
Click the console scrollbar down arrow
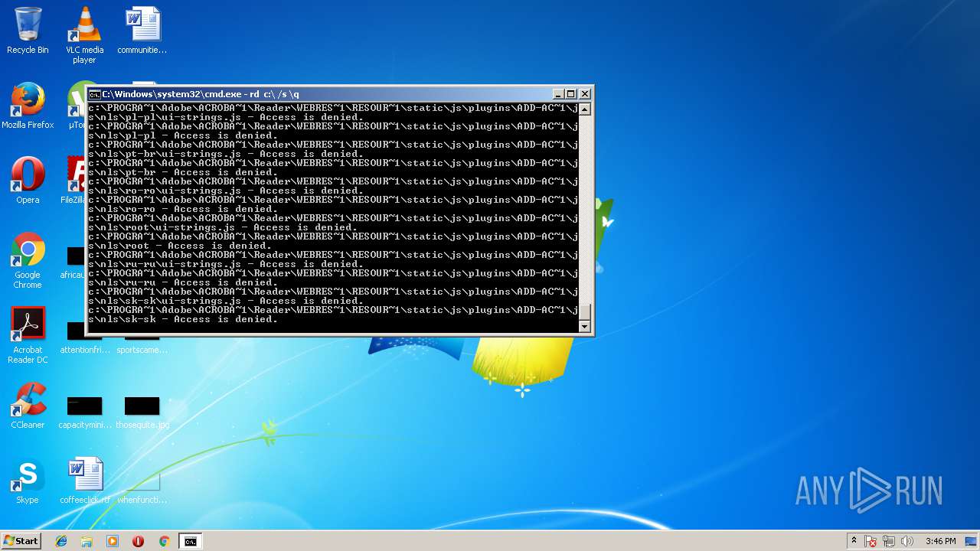585,327
